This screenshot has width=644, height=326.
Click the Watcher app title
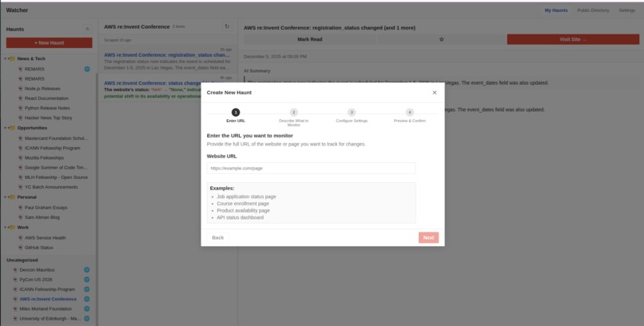pyautogui.click(x=17, y=10)
